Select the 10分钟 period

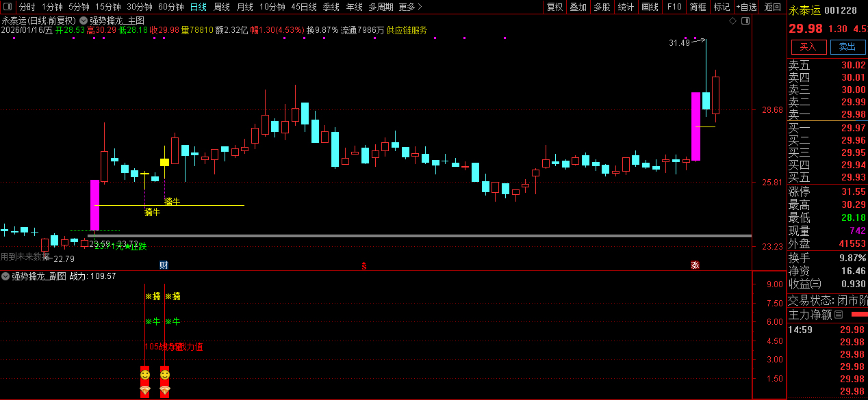click(272, 7)
